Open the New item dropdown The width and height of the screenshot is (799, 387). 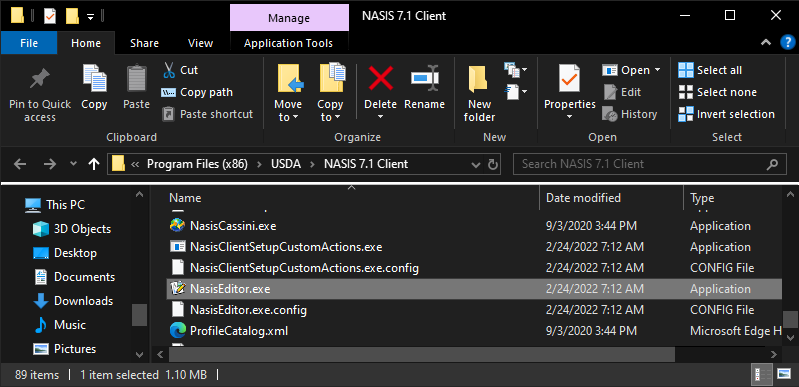[x=516, y=69]
